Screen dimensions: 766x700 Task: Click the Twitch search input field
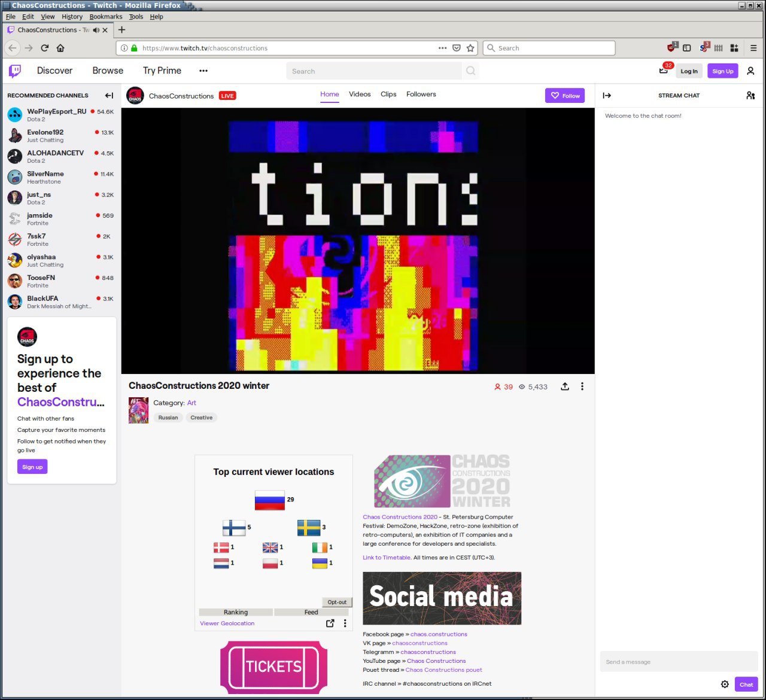click(374, 71)
